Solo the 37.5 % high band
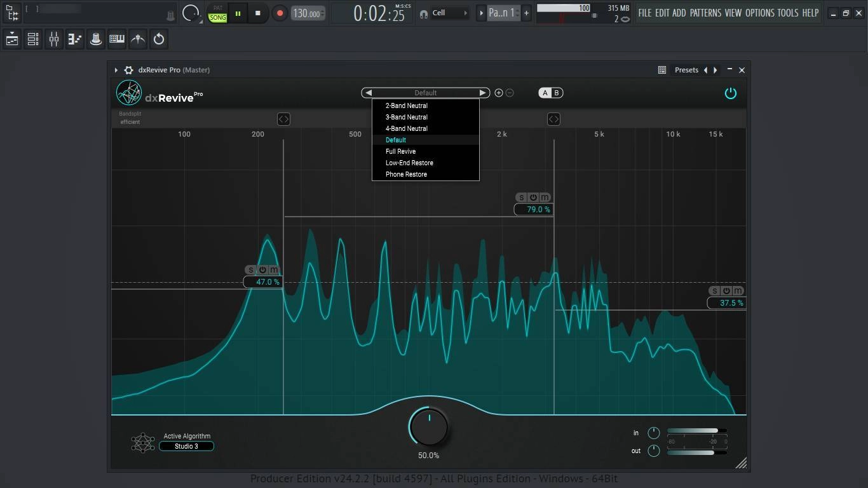Image resolution: width=868 pixels, height=488 pixels. pos(715,291)
